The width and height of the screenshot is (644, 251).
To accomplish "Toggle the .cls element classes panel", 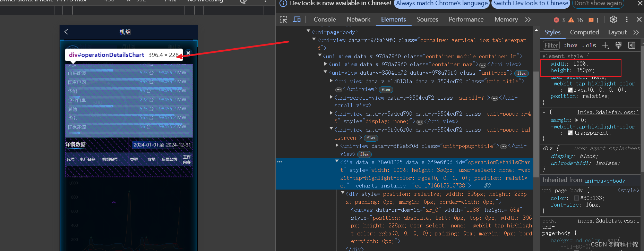I will pos(589,45).
